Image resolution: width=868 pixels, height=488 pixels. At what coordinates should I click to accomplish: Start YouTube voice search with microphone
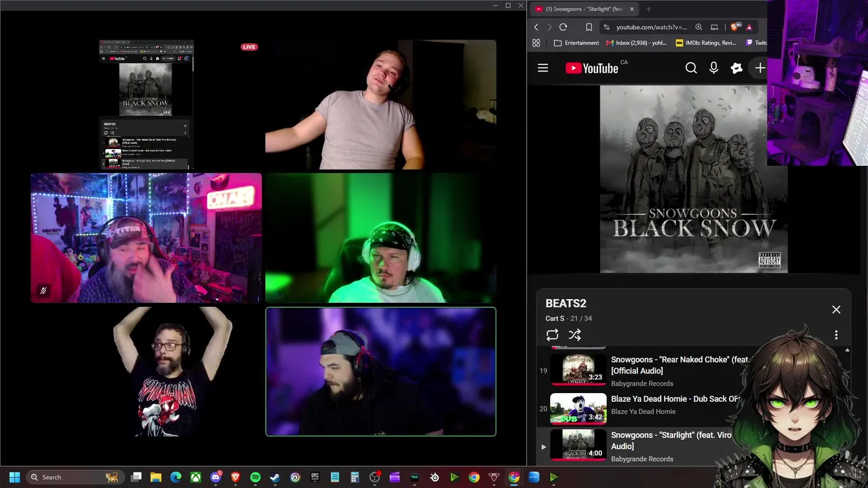(x=713, y=68)
